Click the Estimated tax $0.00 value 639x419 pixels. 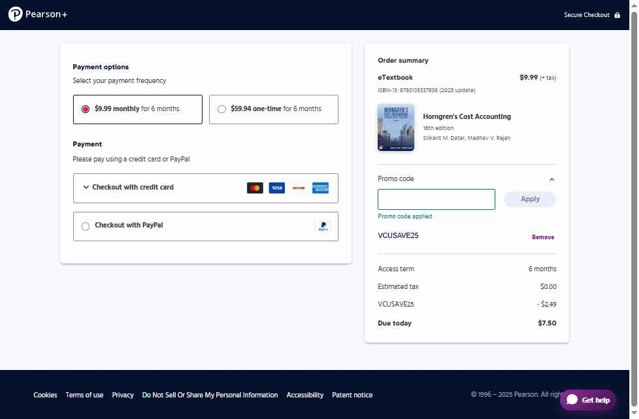click(548, 287)
